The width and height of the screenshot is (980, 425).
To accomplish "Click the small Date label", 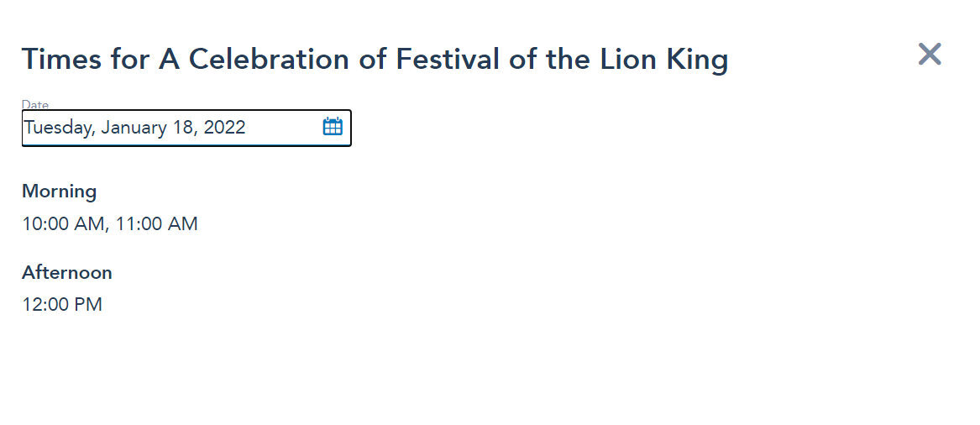I will (35, 105).
